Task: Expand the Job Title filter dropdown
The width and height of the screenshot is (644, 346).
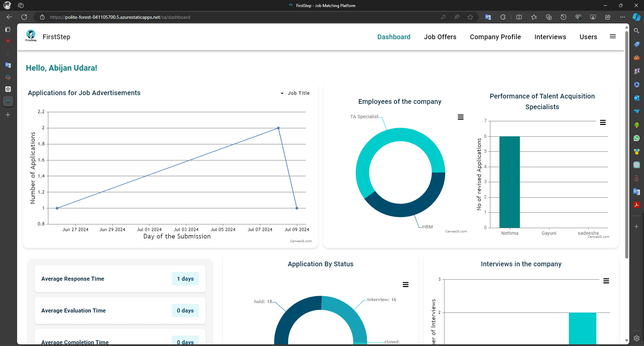Action: 295,93
